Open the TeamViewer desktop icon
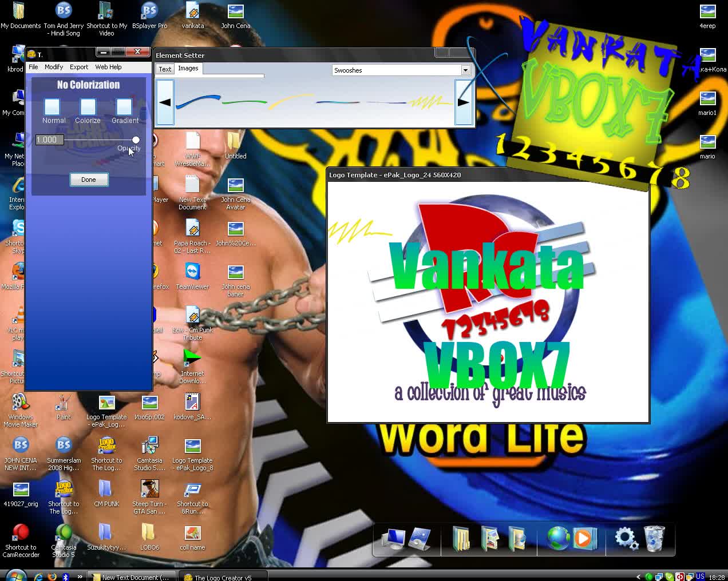The height and width of the screenshot is (581, 728). click(x=192, y=277)
